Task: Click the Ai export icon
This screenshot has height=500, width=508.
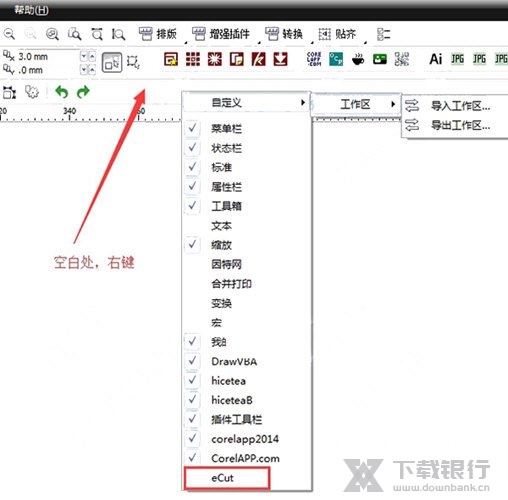Action: (x=436, y=59)
